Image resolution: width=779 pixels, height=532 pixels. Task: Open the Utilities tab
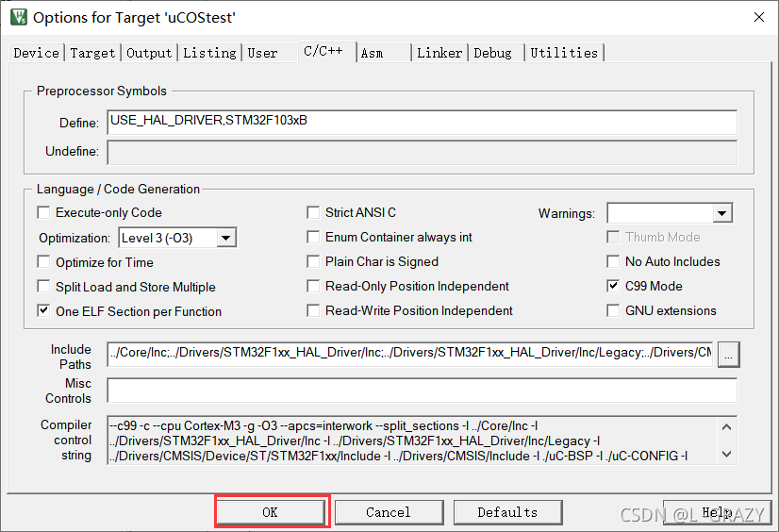[x=564, y=53]
